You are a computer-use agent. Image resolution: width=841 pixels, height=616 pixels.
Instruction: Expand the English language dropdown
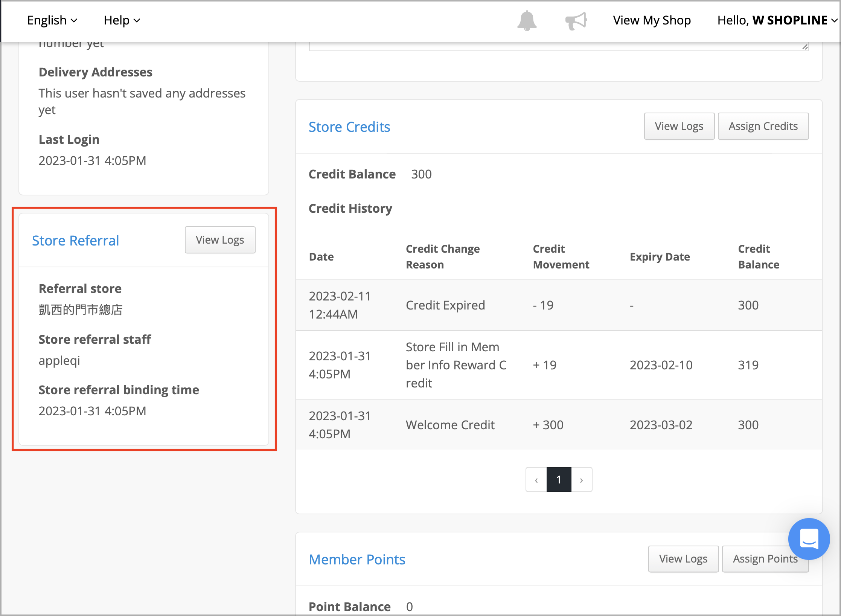(52, 20)
